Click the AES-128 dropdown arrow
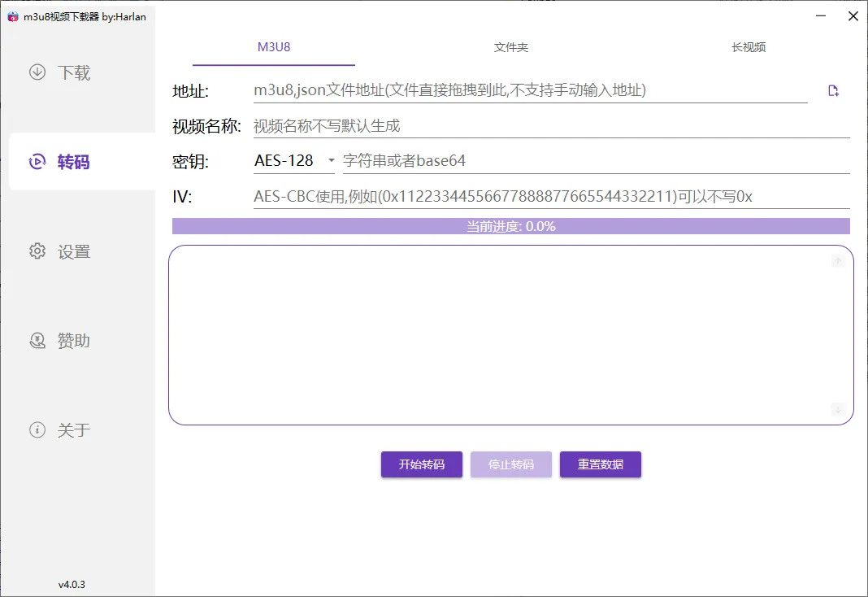Viewport: 868px width, 597px height. pyautogui.click(x=332, y=160)
